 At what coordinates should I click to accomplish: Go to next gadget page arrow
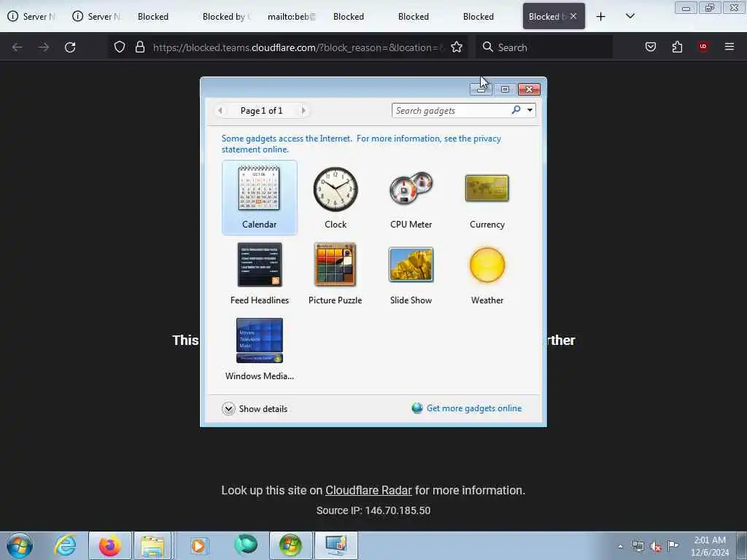point(303,111)
